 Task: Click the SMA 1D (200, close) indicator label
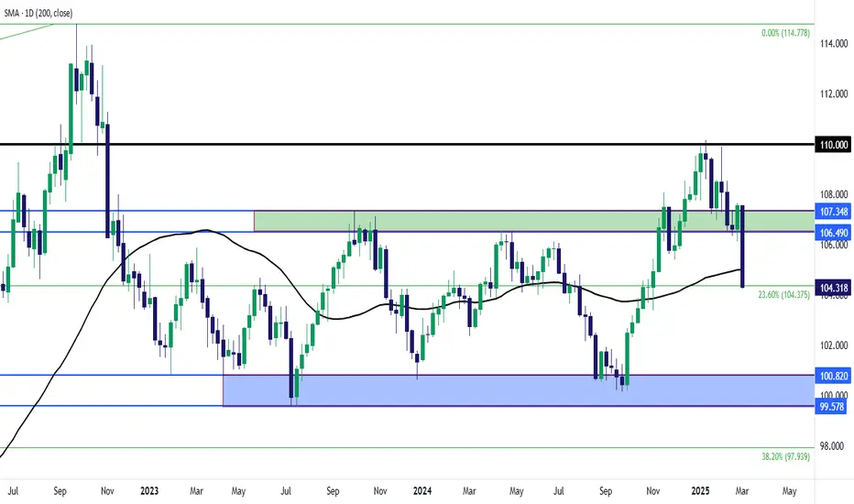[x=38, y=13]
